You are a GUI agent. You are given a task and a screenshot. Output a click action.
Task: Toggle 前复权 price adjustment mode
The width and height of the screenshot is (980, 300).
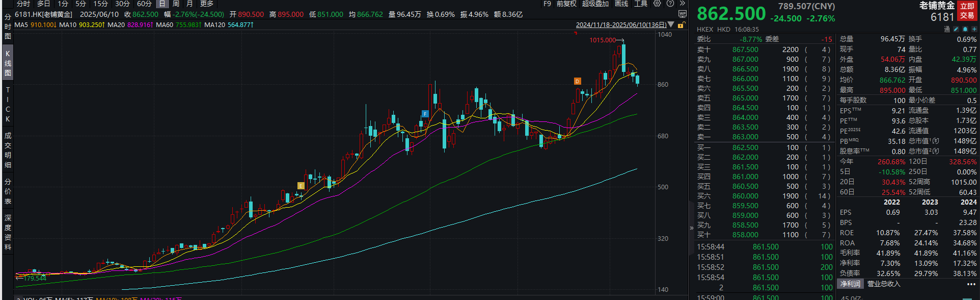pos(566,4)
